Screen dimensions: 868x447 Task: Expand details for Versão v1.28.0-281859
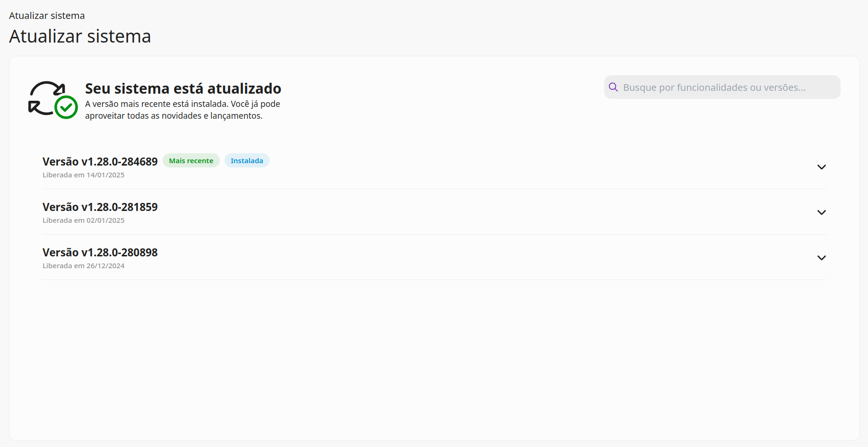pos(822,212)
